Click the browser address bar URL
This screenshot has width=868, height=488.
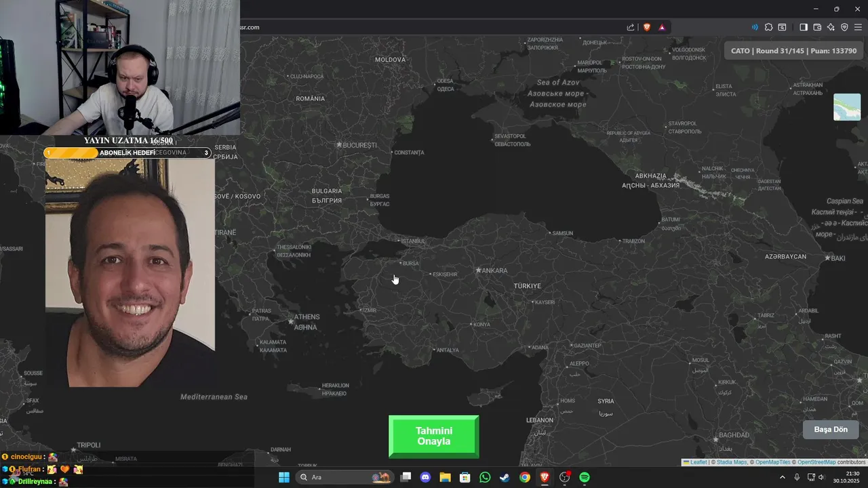250,27
